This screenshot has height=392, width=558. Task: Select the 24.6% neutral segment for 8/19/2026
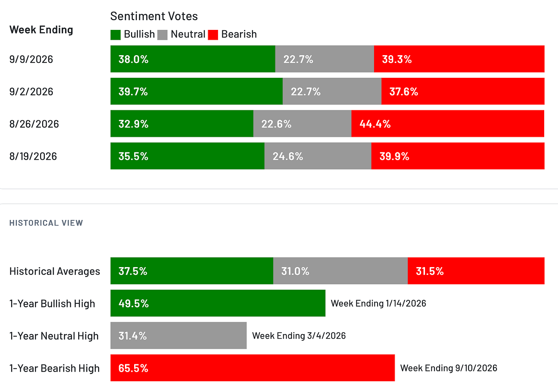(318, 156)
